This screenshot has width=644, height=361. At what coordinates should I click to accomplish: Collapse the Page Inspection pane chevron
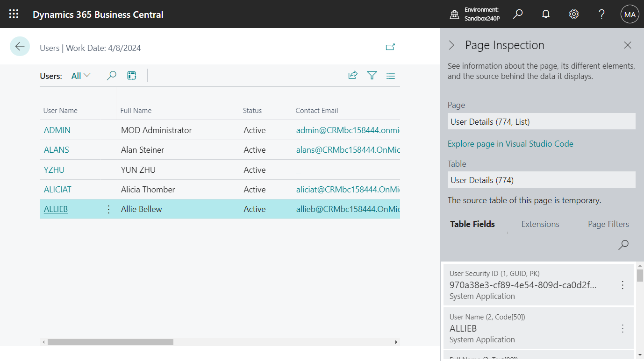click(451, 45)
